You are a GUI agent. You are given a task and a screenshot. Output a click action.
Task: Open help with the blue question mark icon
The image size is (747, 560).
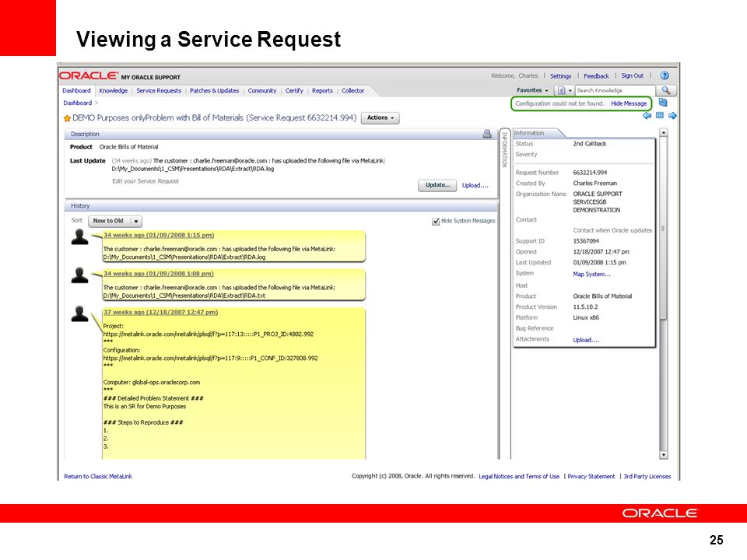665,75
